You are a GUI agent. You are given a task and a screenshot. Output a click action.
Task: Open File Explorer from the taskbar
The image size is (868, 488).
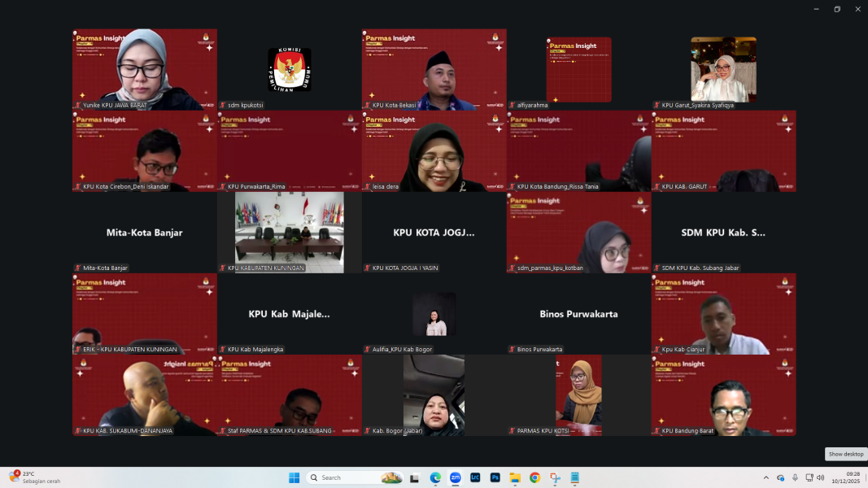click(x=514, y=477)
